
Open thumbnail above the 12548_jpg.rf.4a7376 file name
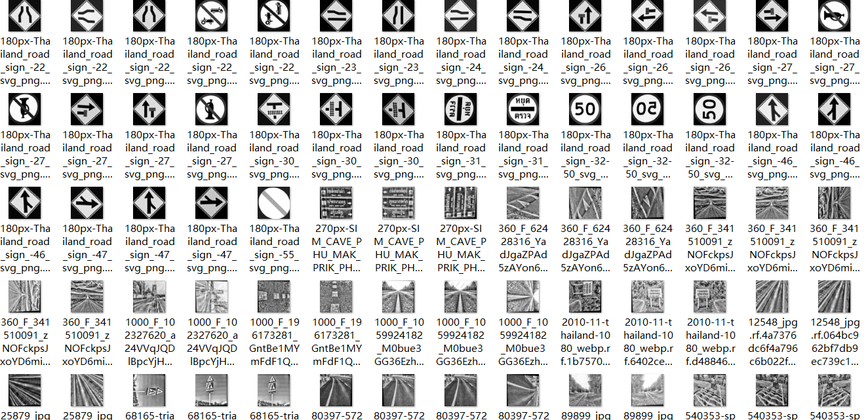click(x=772, y=297)
